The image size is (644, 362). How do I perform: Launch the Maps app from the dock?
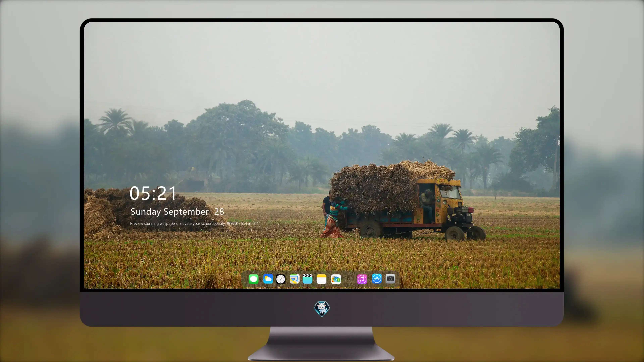pyautogui.click(x=294, y=279)
